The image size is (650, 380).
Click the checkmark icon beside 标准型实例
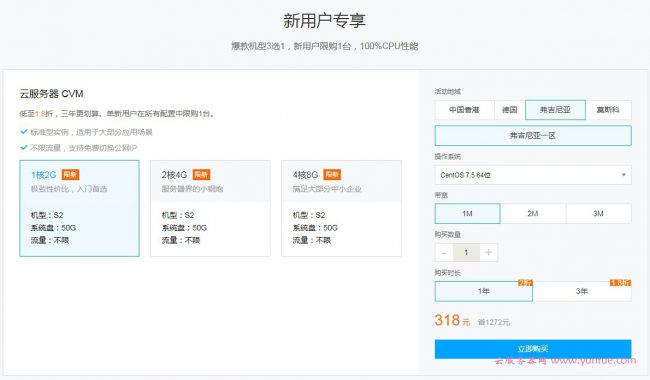pyautogui.click(x=24, y=132)
